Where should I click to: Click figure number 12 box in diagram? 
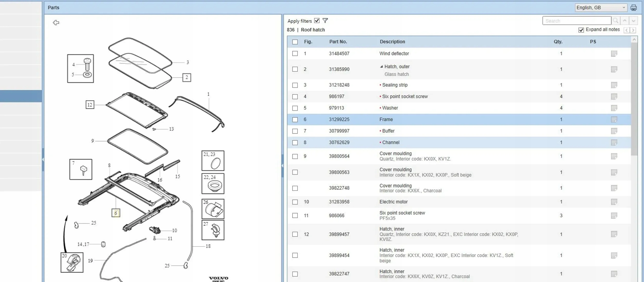click(x=90, y=105)
